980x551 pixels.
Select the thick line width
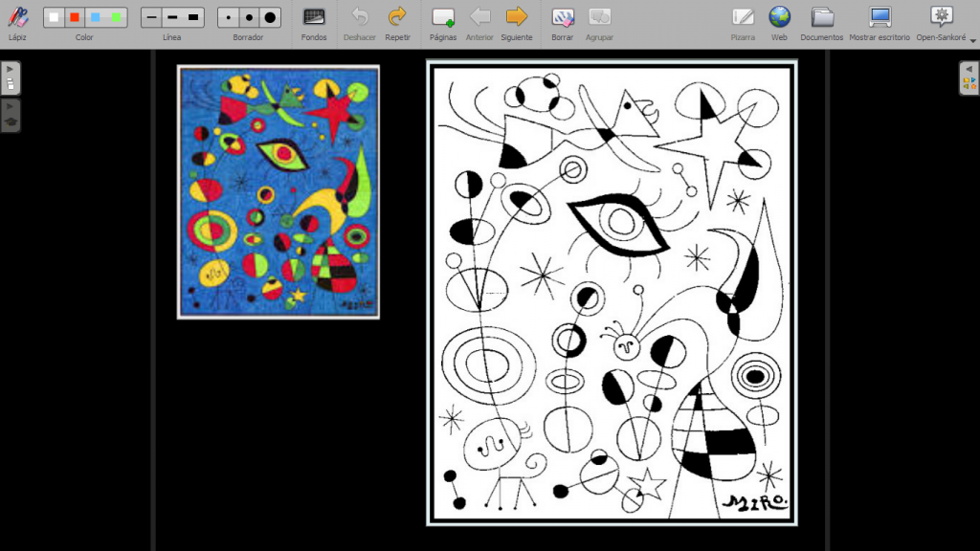coord(193,17)
